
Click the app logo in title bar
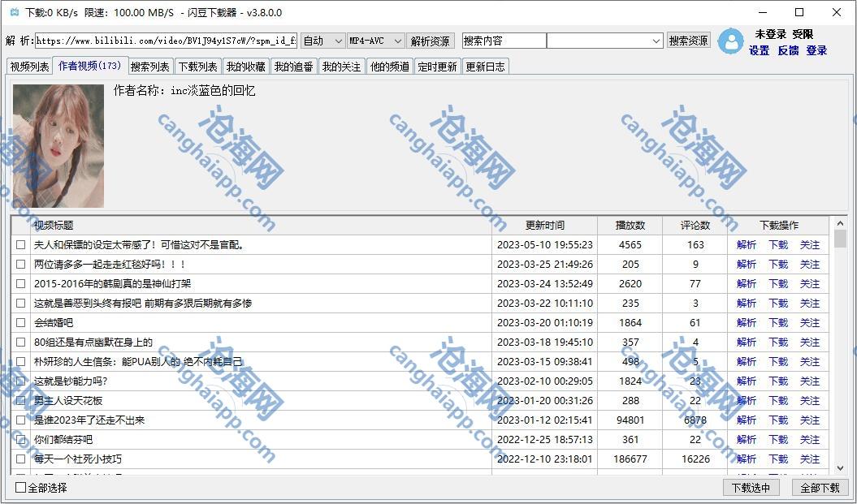pos(13,12)
